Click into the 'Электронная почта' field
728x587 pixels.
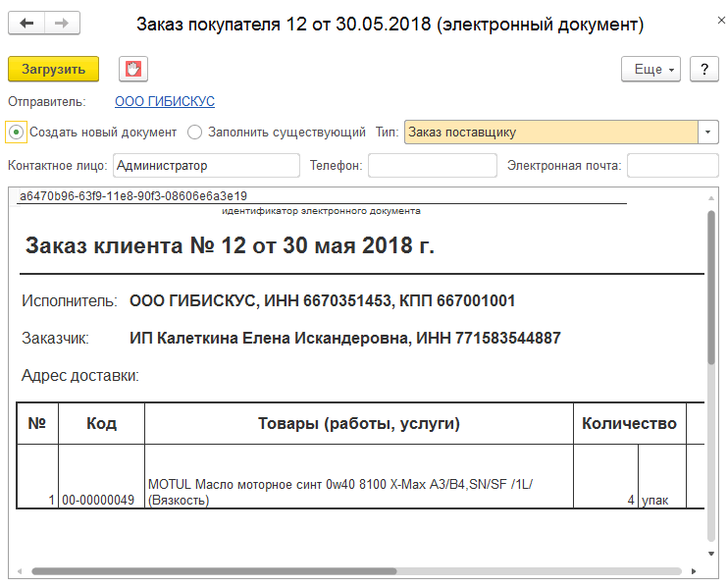click(672, 166)
